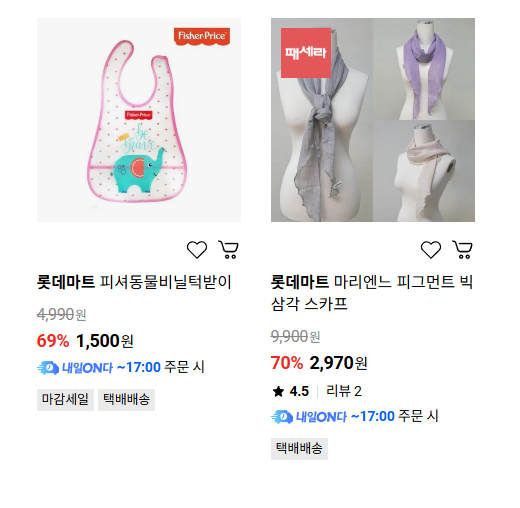Add the Fisher-Price bib to wishlist via heart icon

pos(197,250)
